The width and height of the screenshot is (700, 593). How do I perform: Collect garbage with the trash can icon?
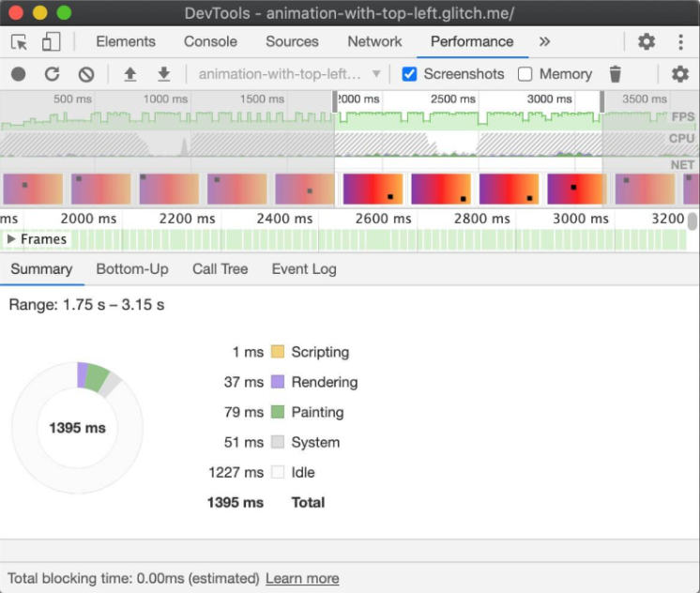coord(616,74)
